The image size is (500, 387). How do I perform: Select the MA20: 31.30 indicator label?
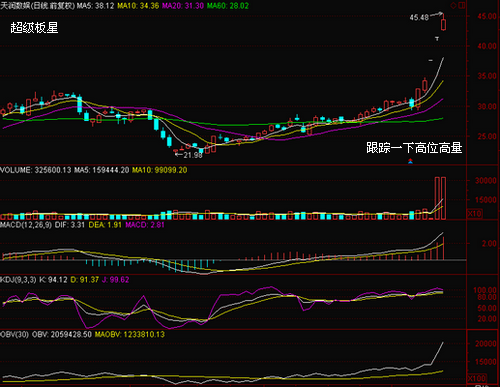(x=183, y=6)
